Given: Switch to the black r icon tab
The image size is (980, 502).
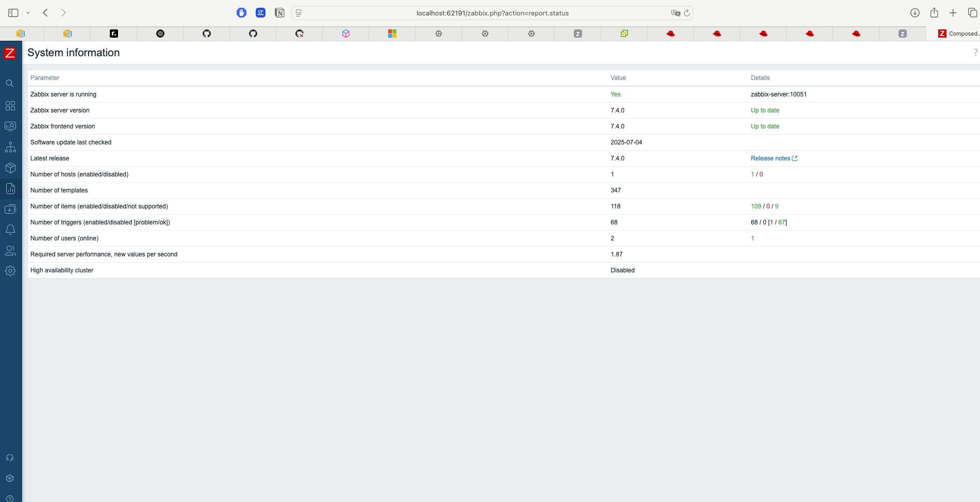Looking at the screenshot, I should 114,34.
